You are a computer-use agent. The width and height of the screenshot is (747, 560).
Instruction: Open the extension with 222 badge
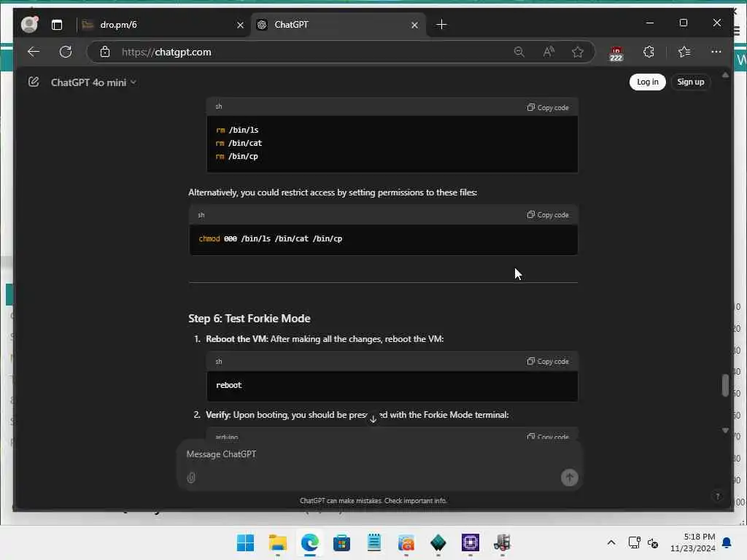(616, 53)
